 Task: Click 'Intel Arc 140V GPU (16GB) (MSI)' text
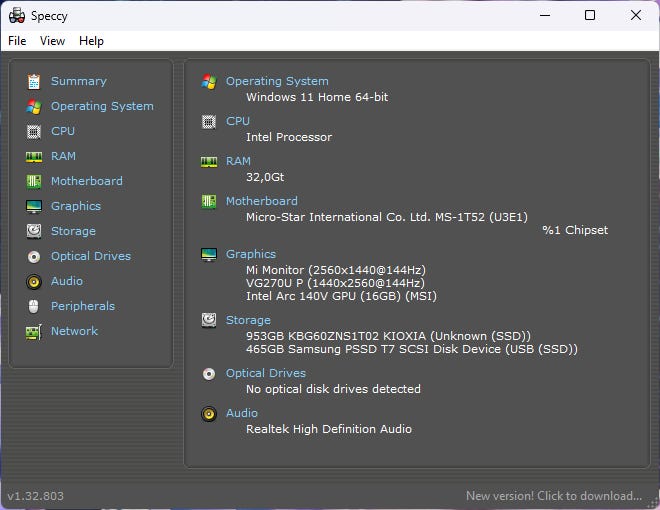[x=341, y=296]
